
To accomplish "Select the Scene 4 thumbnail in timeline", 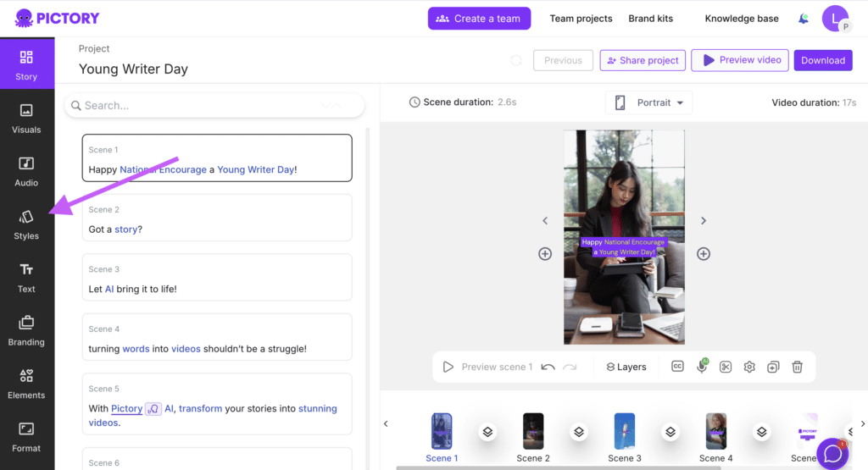I will pyautogui.click(x=715, y=431).
